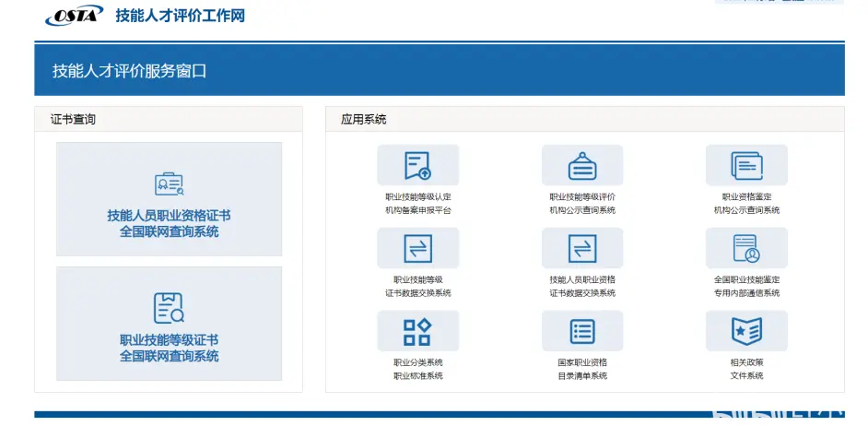The image size is (868, 426).
Task: Click the OSTA logo in header
Action: click(x=74, y=16)
